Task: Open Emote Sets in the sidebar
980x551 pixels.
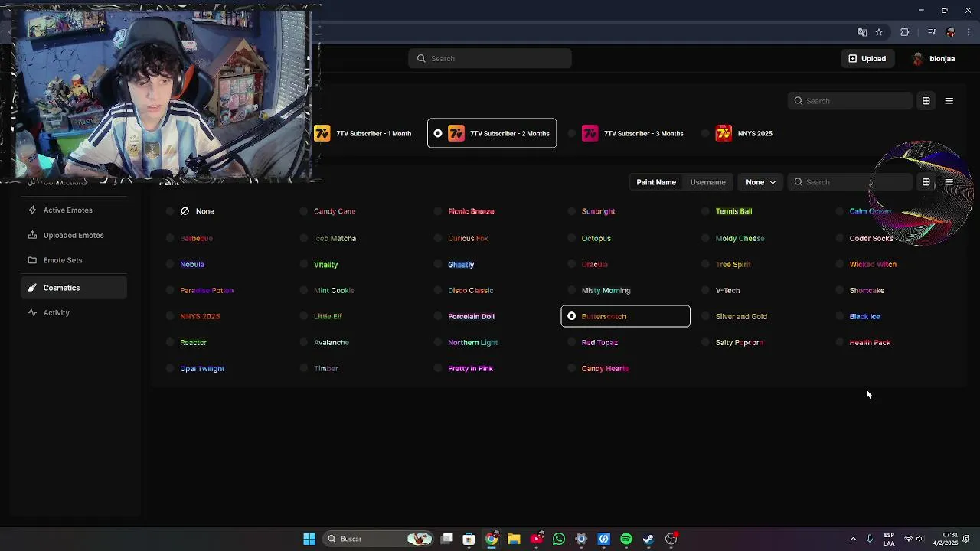Action: tap(74, 260)
